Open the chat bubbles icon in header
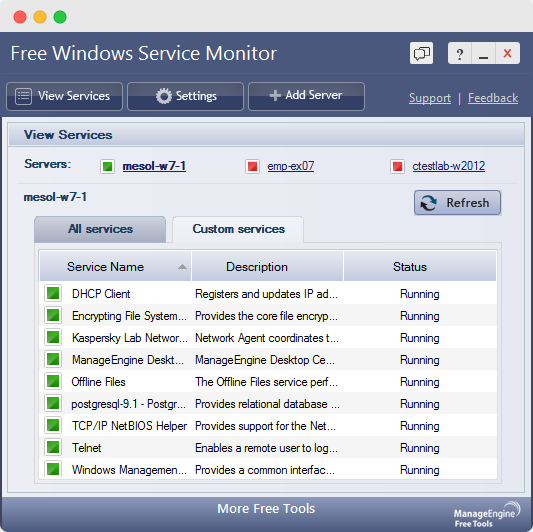Viewport: 533px width, 532px height. point(421,53)
